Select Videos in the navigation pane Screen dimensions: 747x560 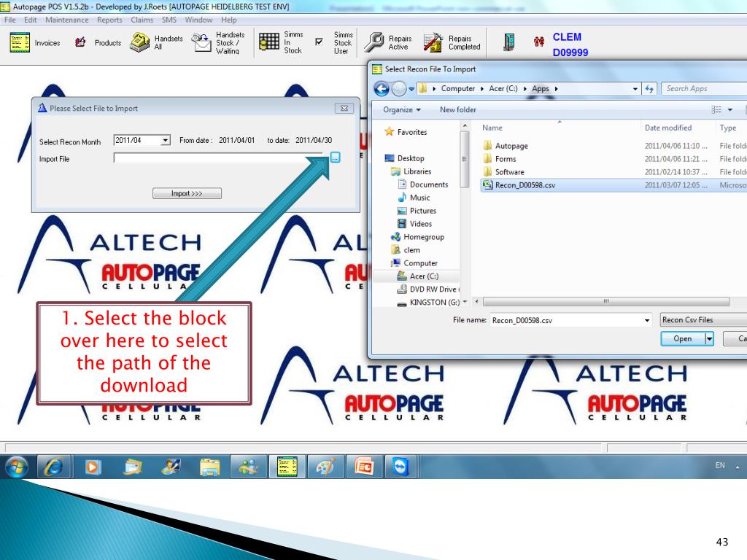420,224
